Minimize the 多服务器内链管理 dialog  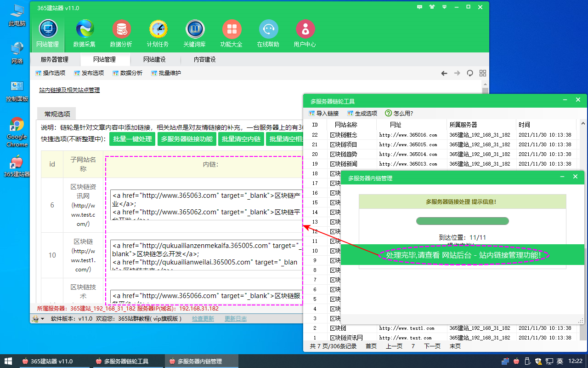tap(562, 177)
